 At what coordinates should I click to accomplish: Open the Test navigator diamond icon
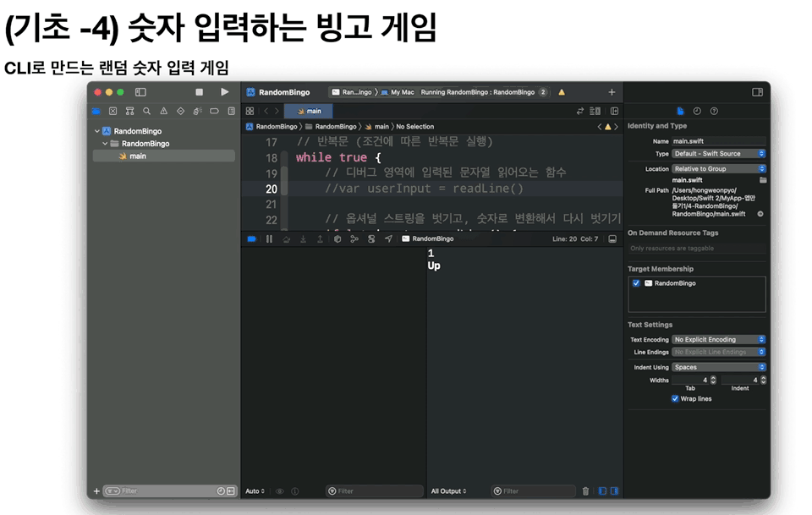pyautogui.click(x=180, y=111)
